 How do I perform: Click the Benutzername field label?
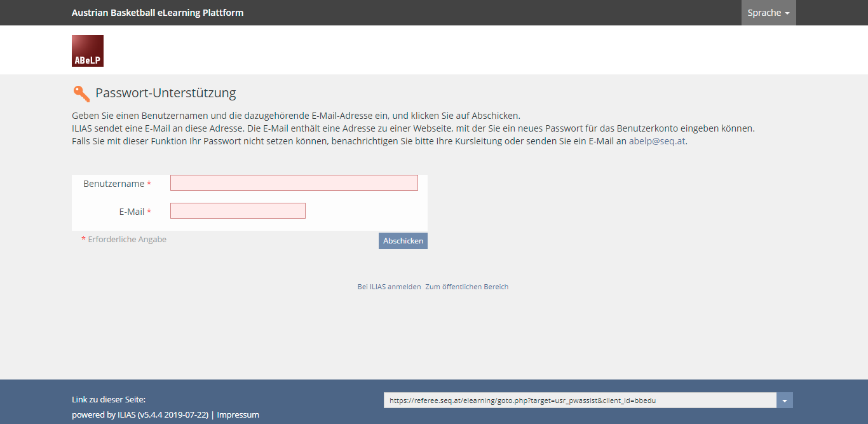click(x=114, y=184)
